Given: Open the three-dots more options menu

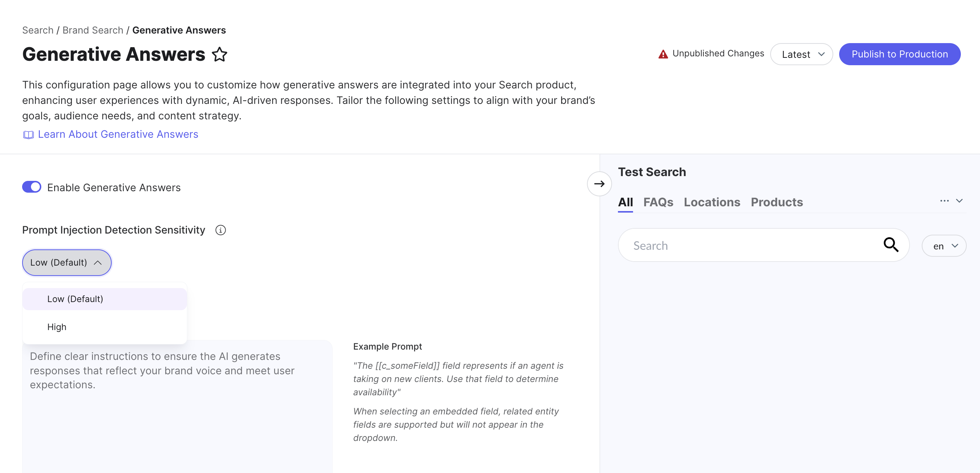Looking at the screenshot, I should point(944,201).
